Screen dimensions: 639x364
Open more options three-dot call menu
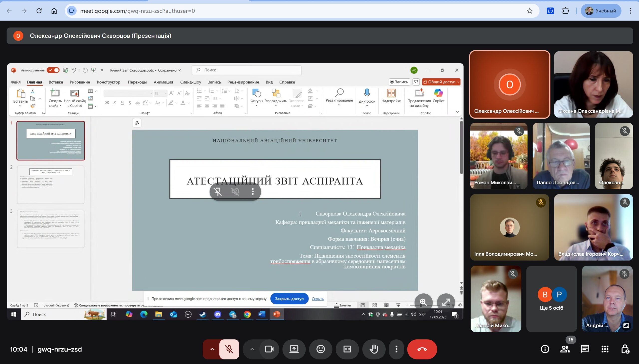pyautogui.click(x=396, y=349)
